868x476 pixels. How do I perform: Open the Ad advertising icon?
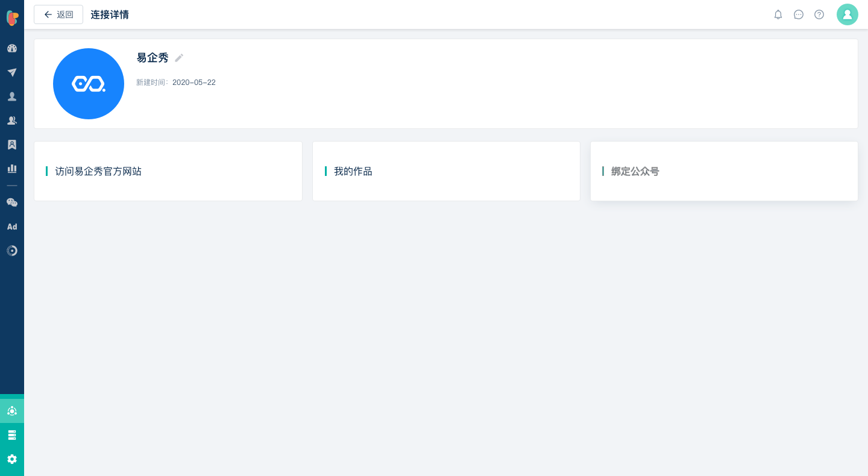click(12, 227)
